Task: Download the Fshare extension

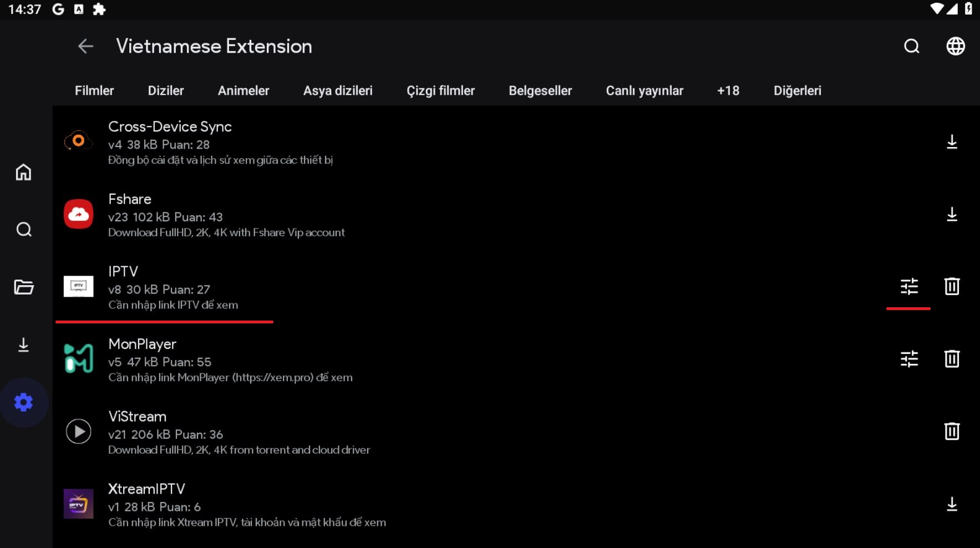Action: click(952, 214)
